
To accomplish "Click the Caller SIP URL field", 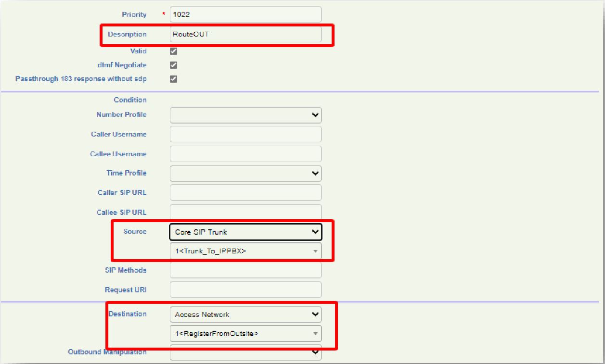I will pyautogui.click(x=245, y=193).
